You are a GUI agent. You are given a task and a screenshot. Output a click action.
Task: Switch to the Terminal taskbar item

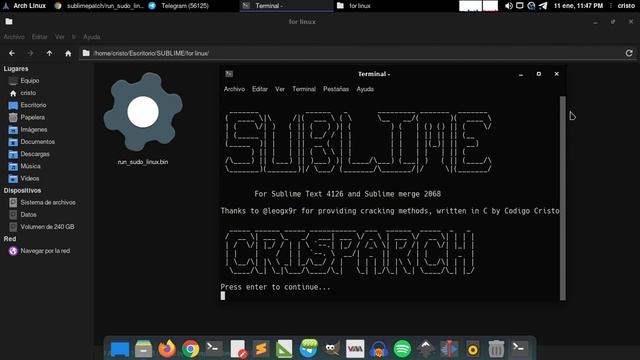(287, 6)
